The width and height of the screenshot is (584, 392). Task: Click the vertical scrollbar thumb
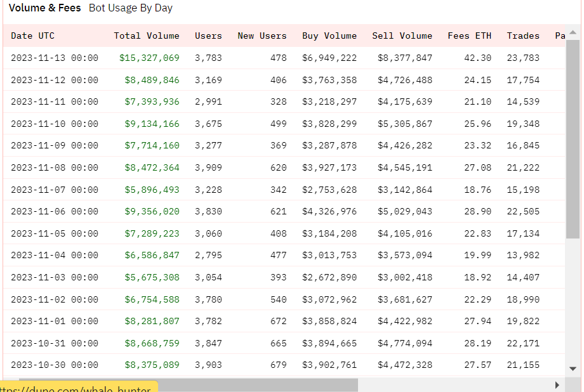[573, 139]
